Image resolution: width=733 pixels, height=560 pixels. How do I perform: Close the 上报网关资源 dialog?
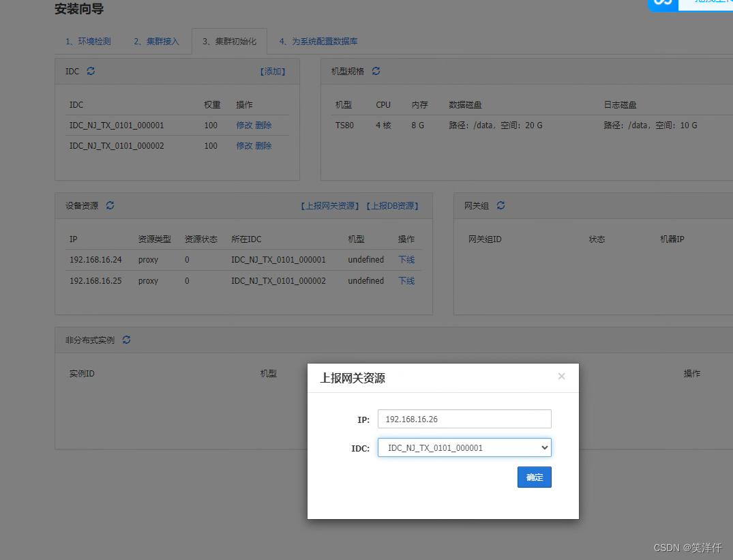(x=561, y=377)
